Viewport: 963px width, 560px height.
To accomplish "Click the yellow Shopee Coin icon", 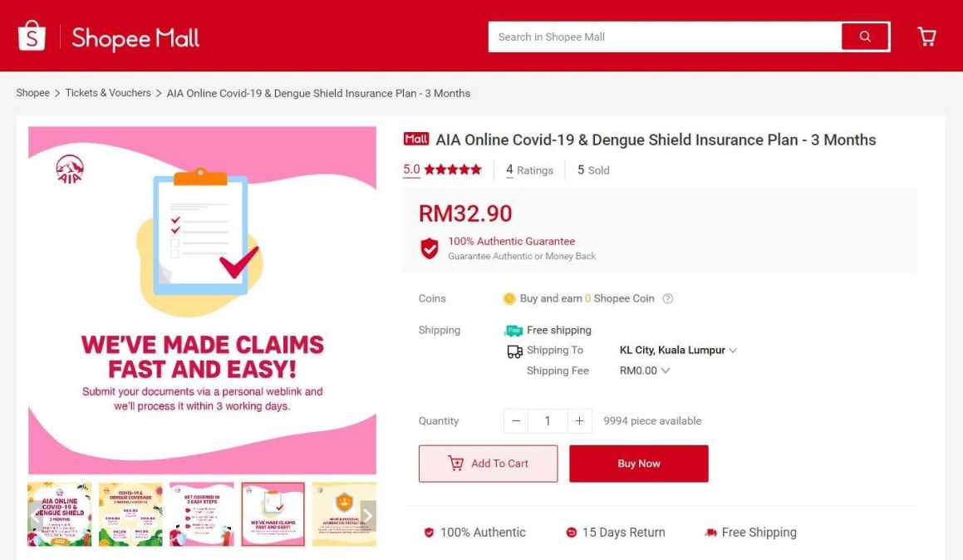I will [x=509, y=298].
